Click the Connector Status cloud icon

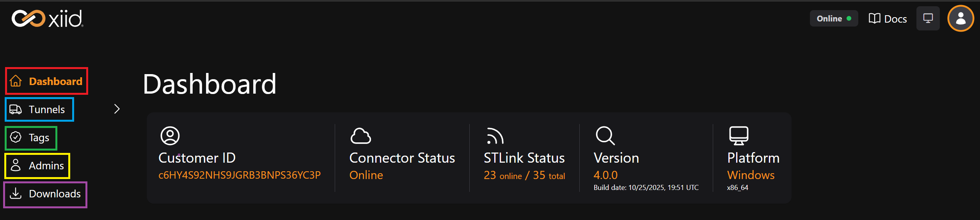tap(360, 136)
